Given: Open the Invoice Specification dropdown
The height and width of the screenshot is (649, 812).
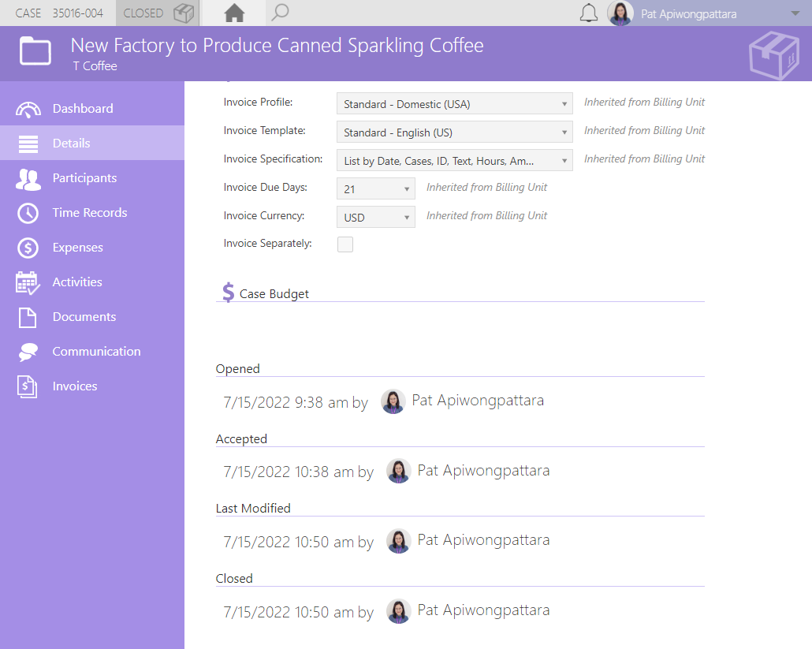Looking at the screenshot, I should point(455,161).
